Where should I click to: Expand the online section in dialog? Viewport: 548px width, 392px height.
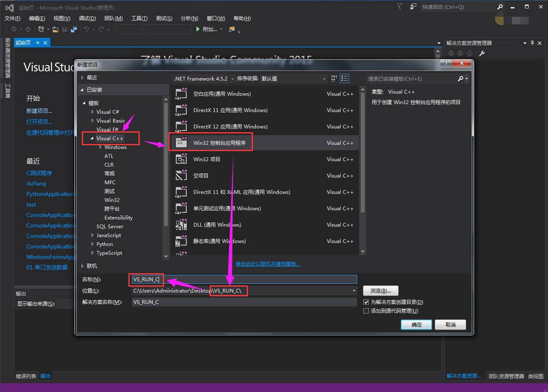point(83,266)
